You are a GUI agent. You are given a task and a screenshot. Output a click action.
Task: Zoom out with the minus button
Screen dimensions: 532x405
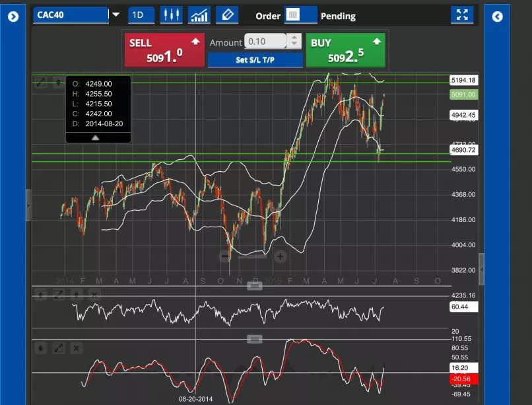click(x=225, y=256)
